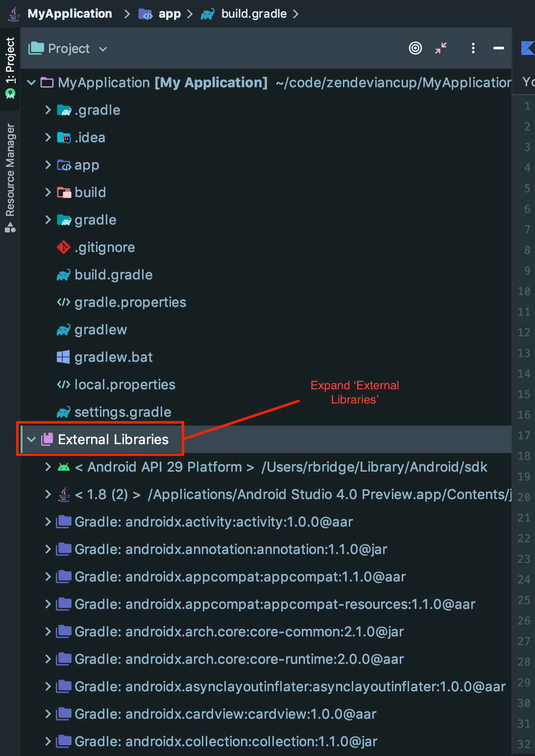Image resolution: width=535 pixels, height=756 pixels.
Task: Click the External Libraries icon
Action: point(47,439)
